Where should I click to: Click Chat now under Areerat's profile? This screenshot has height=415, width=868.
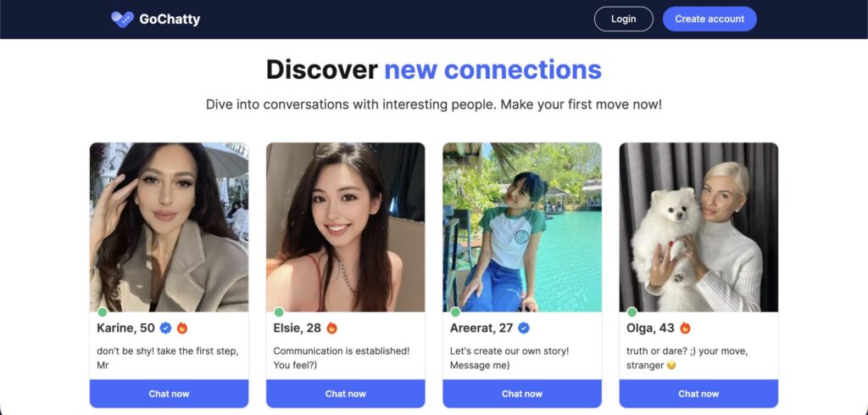coord(522,394)
